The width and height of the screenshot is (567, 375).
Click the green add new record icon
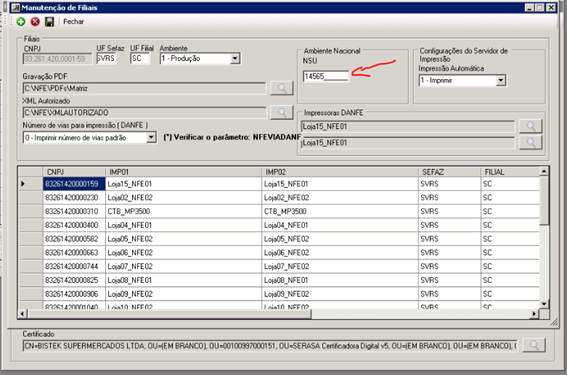[21, 22]
